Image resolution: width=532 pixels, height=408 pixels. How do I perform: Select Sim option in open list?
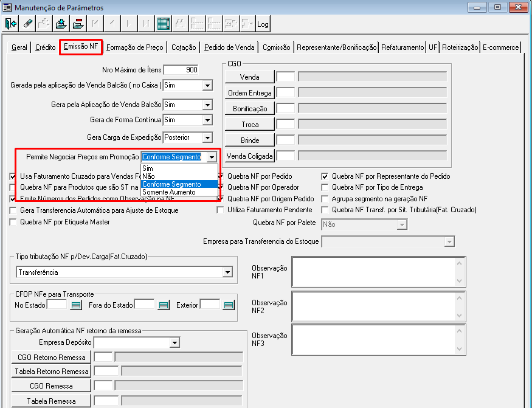pyautogui.click(x=179, y=168)
